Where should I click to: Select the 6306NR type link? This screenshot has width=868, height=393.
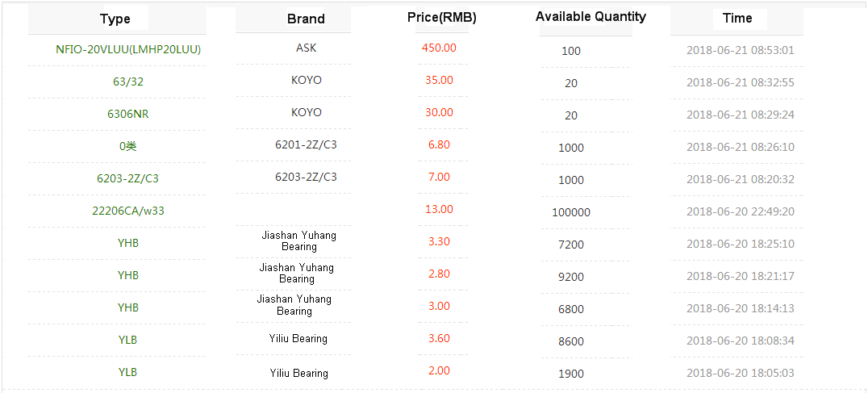pos(128,114)
